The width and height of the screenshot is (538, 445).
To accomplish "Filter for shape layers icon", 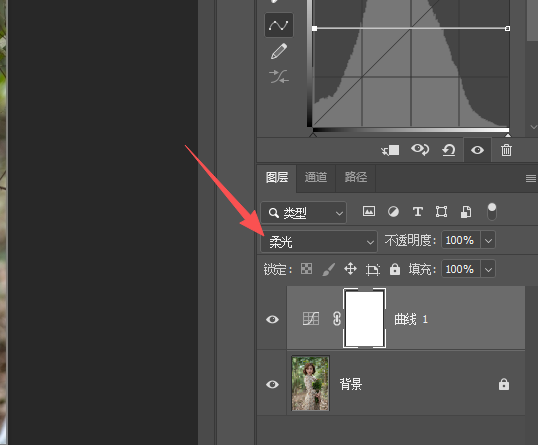I will 441,211.
